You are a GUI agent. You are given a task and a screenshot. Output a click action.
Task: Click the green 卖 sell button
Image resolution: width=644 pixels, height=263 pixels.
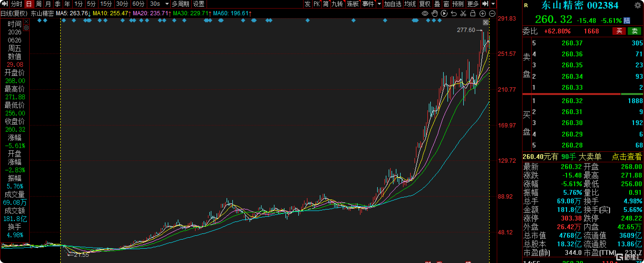(634, 31)
